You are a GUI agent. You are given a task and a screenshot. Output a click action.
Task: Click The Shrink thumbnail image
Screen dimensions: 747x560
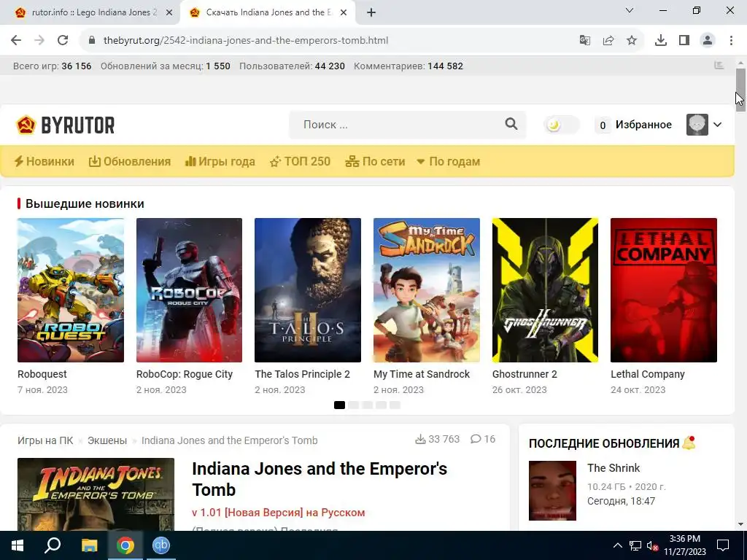pyautogui.click(x=552, y=491)
